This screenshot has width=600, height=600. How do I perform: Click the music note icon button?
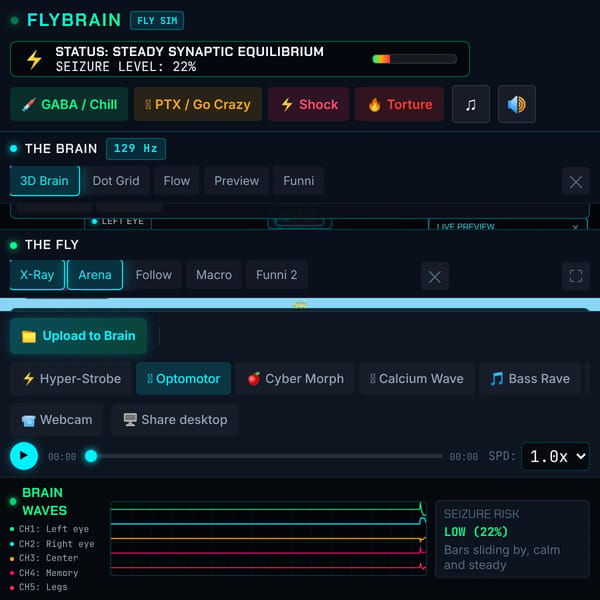(471, 104)
